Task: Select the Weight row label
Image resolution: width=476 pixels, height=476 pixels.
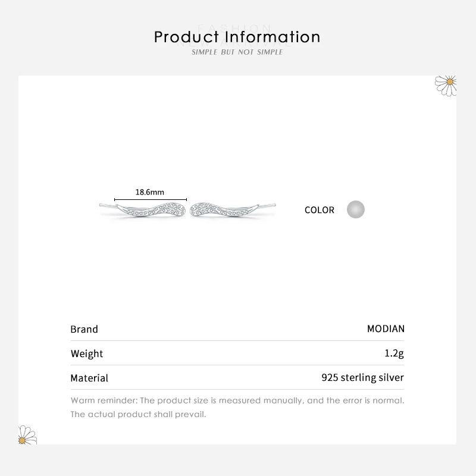Action: pos(87,353)
